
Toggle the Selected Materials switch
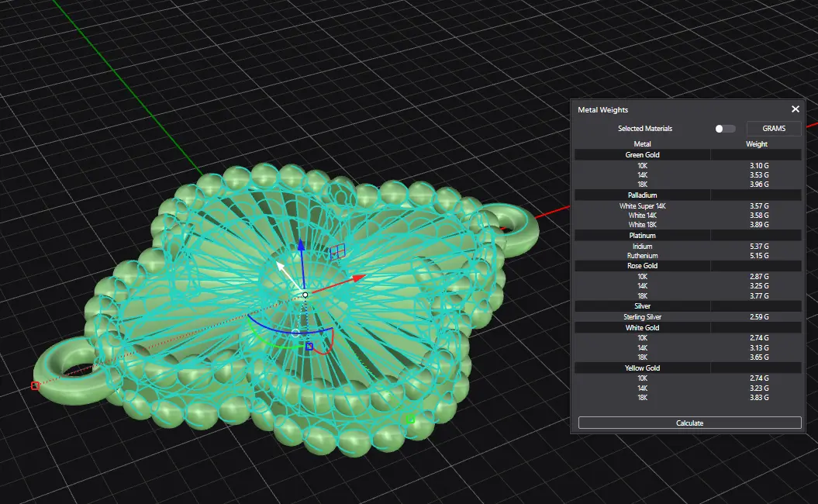tap(725, 129)
